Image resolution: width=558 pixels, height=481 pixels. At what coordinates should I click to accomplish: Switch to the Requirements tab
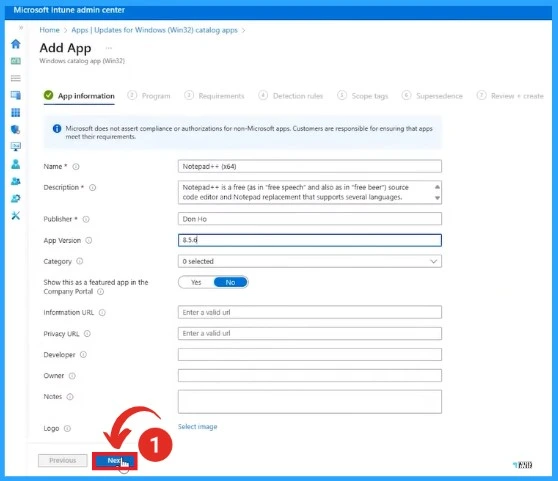click(x=214, y=96)
